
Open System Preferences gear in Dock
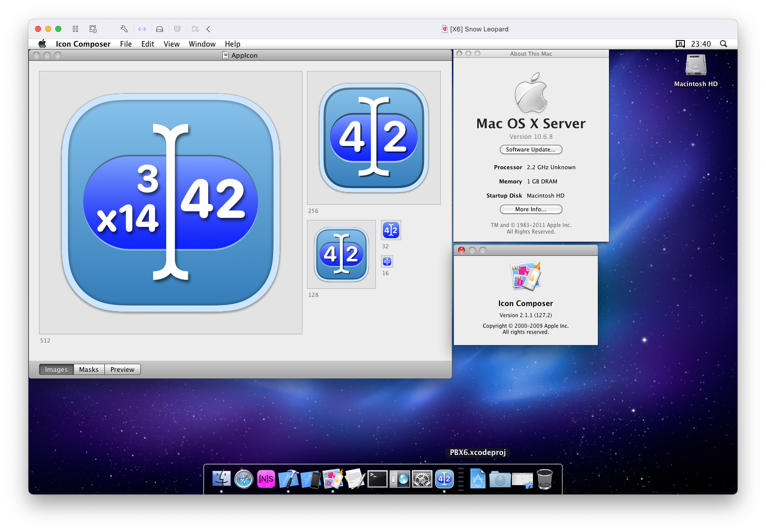pos(422,479)
